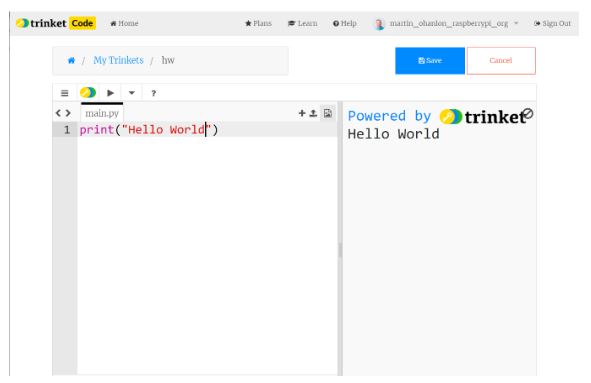The height and width of the screenshot is (383, 591).
Task: Sign out of trinket
Action: tap(552, 23)
